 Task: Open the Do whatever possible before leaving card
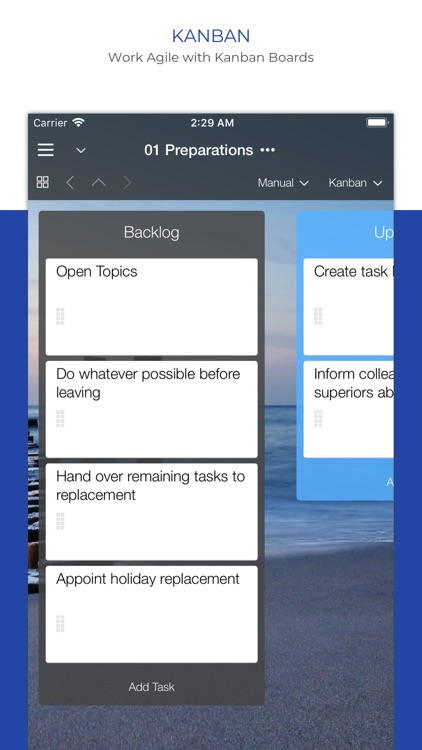(152, 409)
